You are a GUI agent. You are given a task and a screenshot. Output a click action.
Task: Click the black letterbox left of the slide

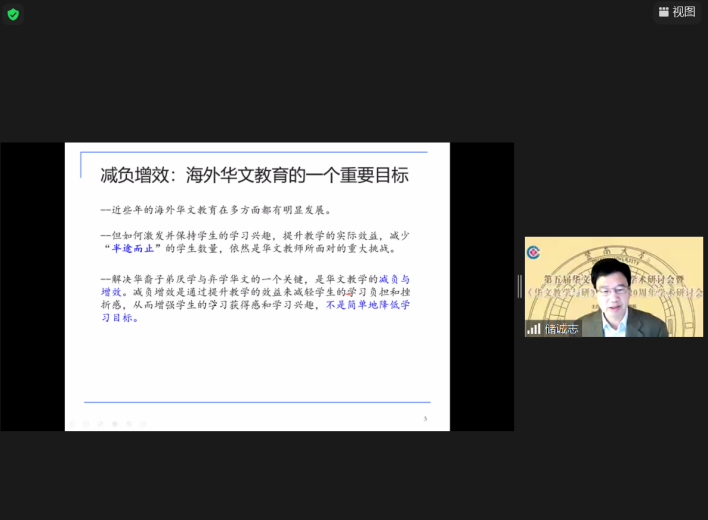(x=32, y=286)
